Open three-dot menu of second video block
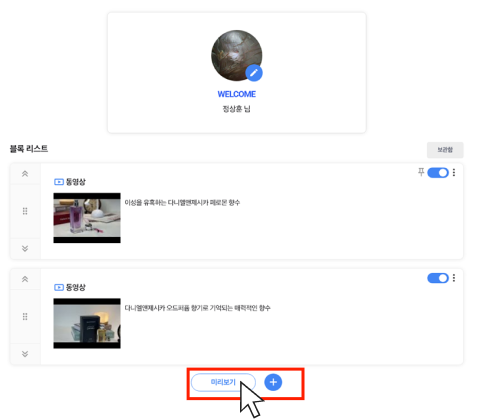 tap(454, 278)
